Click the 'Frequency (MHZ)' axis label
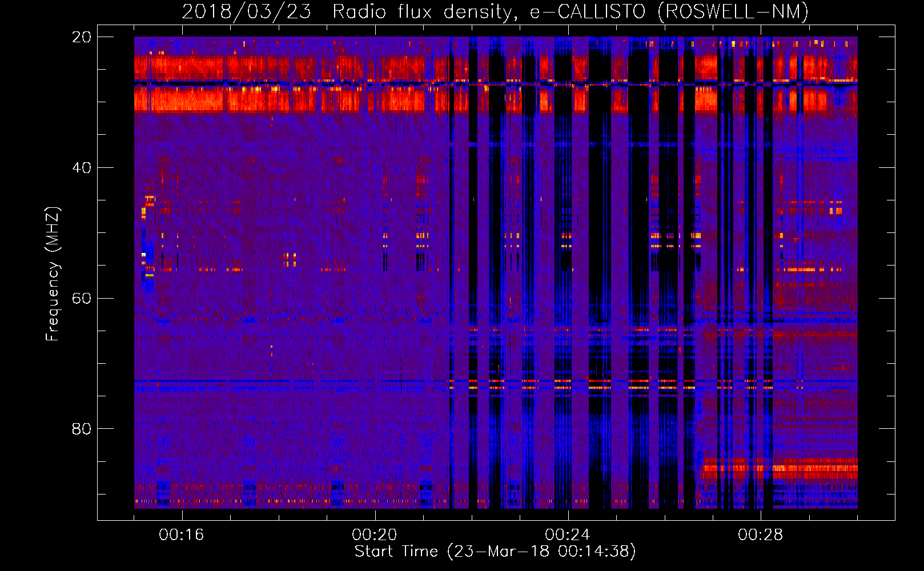The width and height of the screenshot is (924, 571). (53, 274)
